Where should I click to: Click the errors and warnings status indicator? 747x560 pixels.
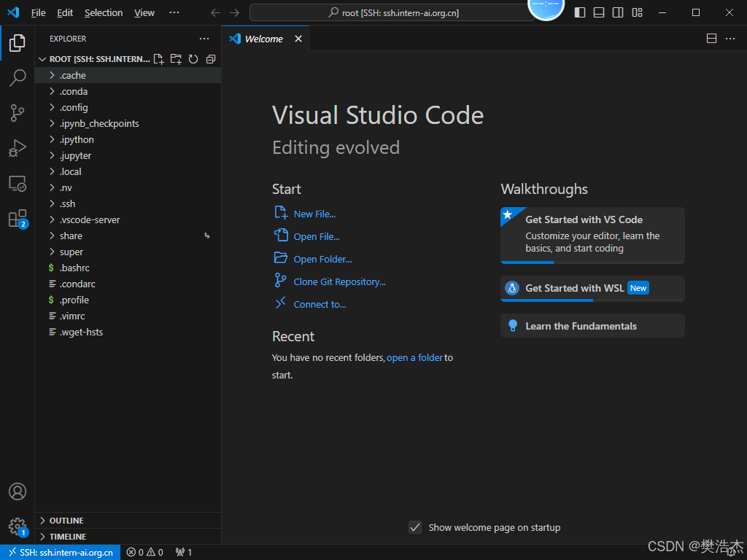coord(145,553)
